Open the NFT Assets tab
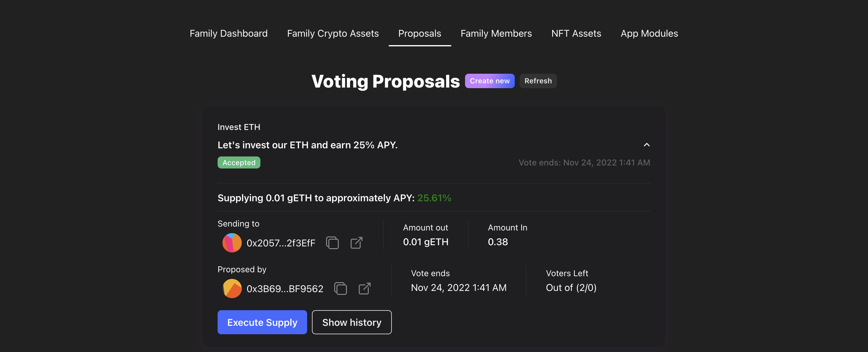 coord(576,33)
